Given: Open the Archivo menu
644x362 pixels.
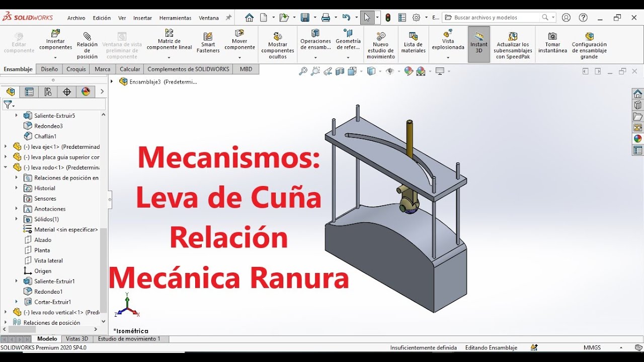Looking at the screenshot, I should pos(76,18).
